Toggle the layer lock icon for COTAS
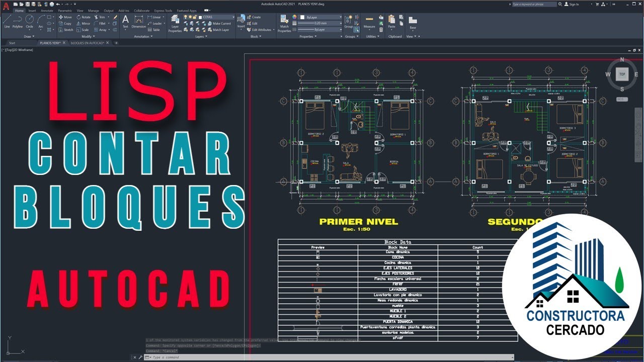 pos(194,17)
